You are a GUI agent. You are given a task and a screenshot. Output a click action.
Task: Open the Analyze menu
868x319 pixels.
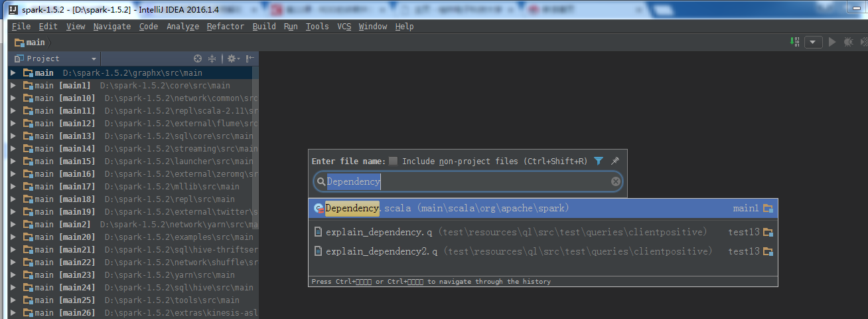182,27
